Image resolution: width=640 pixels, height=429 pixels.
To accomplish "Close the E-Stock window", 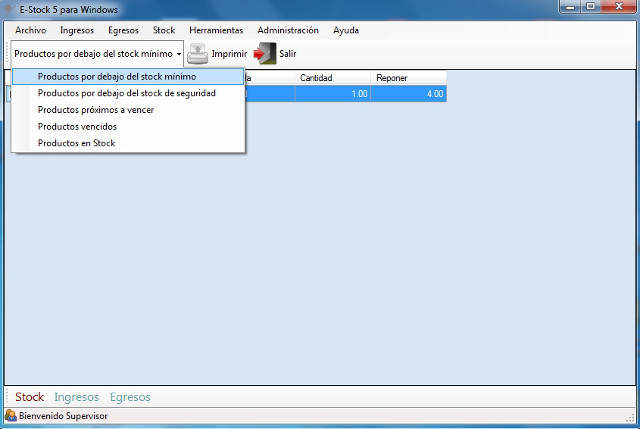I will coord(618,7).
